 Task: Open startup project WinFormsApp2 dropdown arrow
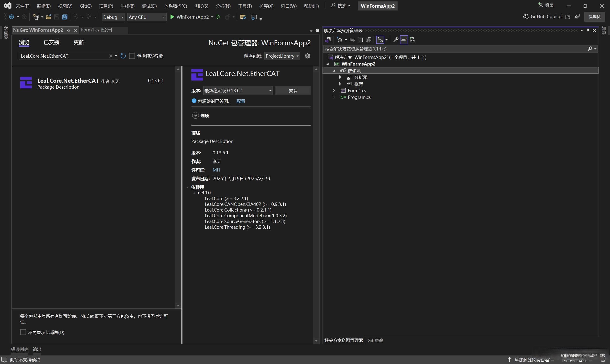(x=212, y=17)
